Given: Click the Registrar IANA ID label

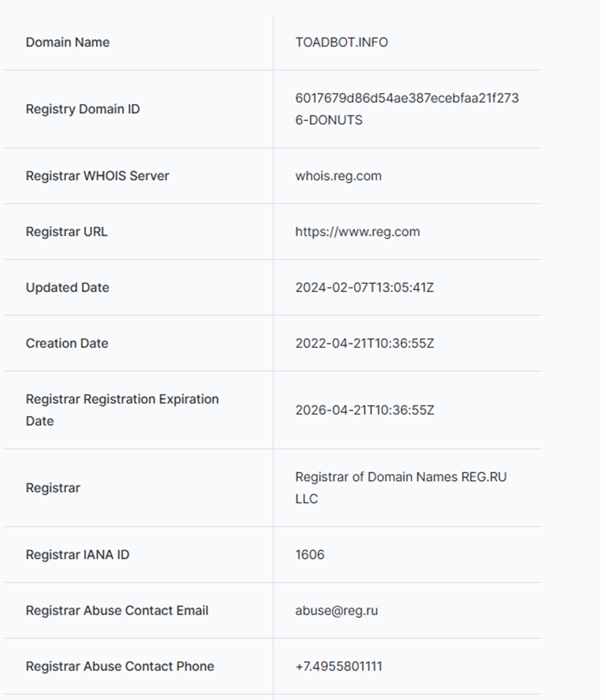Looking at the screenshot, I should 77,555.
